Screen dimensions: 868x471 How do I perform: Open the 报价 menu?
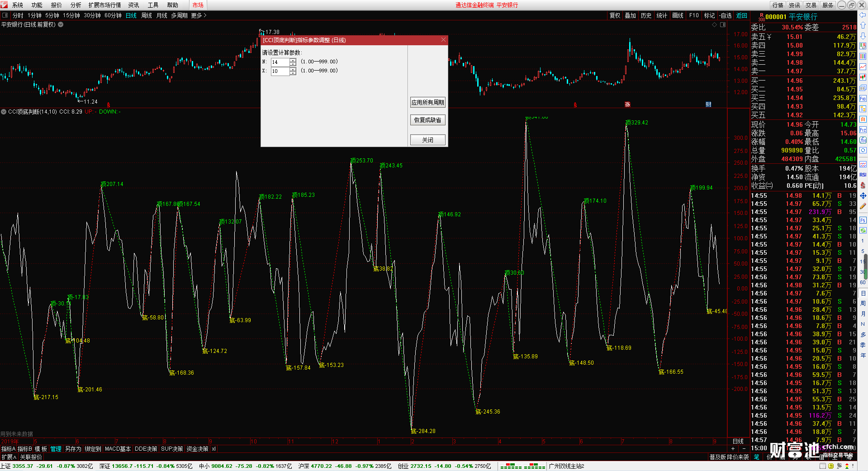[57, 5]
